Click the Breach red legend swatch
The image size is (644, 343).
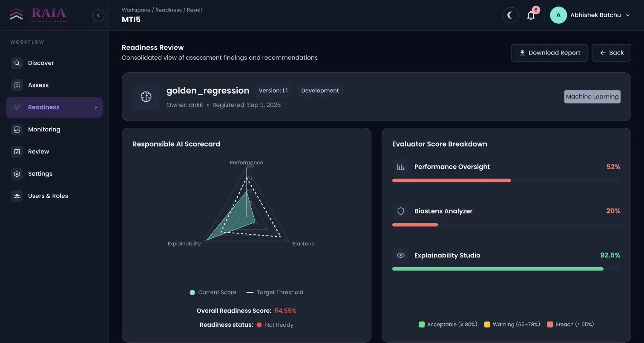[550, 325]
